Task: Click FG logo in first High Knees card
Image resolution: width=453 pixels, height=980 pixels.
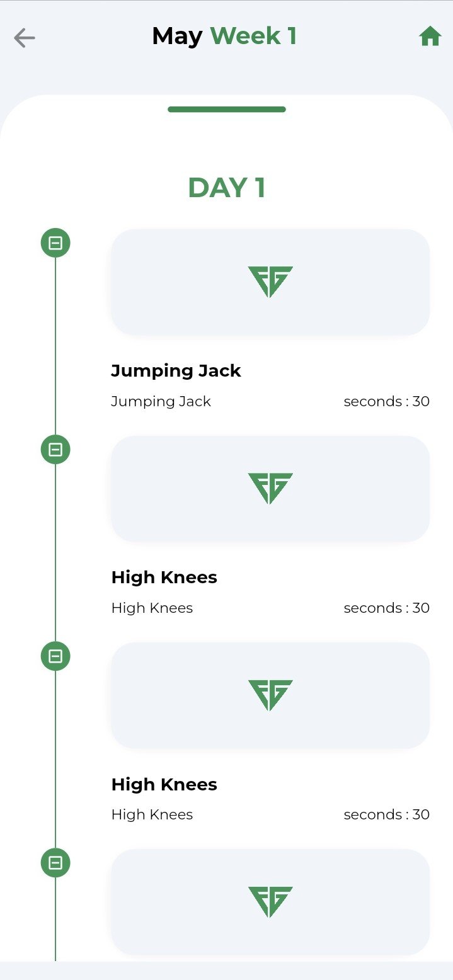Action: coord(270,488)
